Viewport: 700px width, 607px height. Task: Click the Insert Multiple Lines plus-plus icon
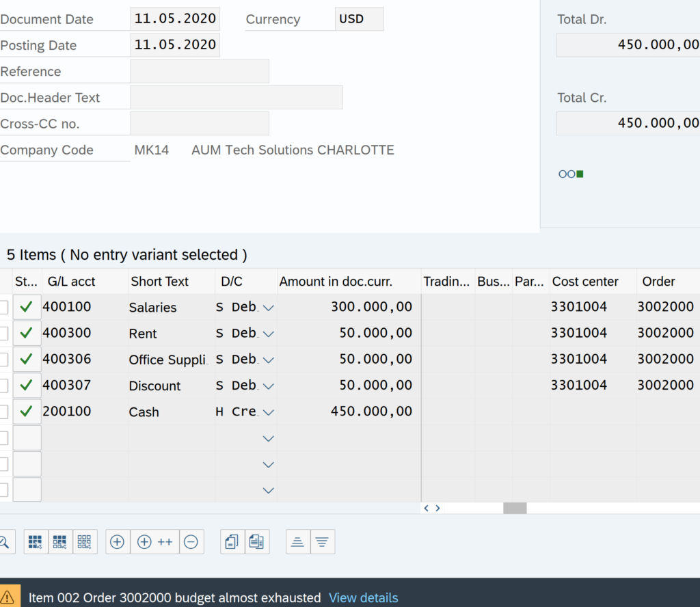(155, 542)
